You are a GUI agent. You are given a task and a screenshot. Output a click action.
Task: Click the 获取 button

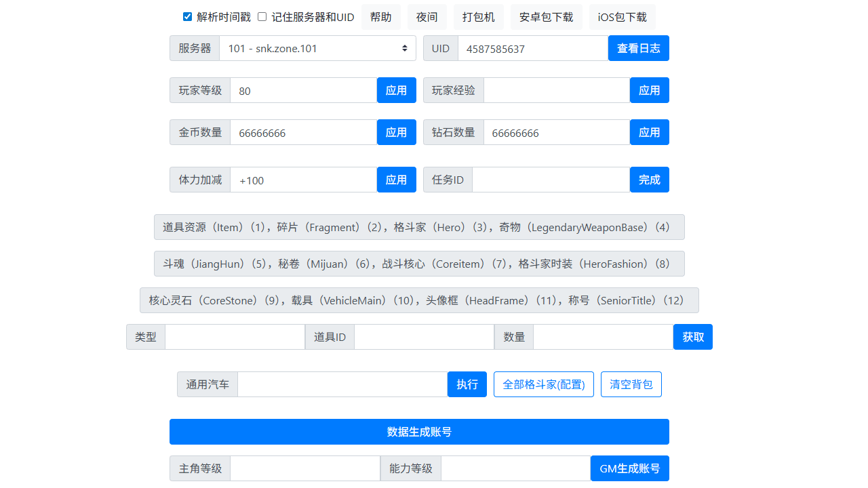pos(692,336)
